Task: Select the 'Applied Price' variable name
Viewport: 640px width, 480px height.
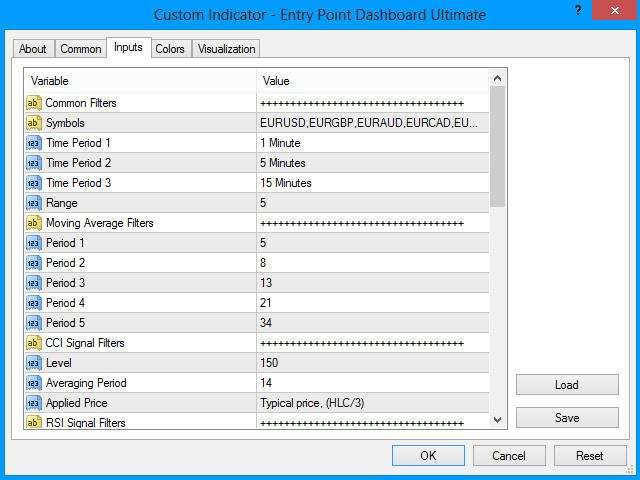Action: [x=77, y=403]
